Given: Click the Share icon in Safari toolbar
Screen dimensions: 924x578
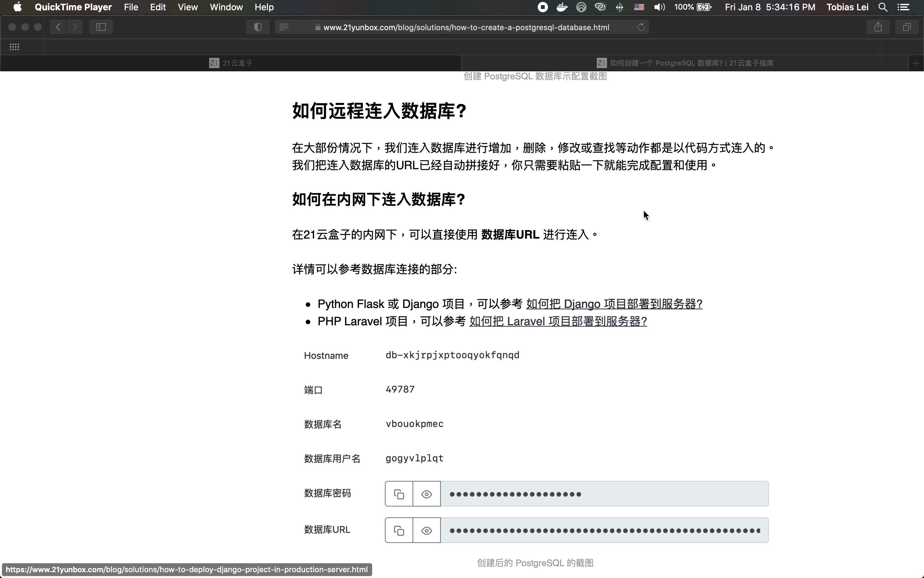Looking at the screenshot, I should click(x=878, y=27).
